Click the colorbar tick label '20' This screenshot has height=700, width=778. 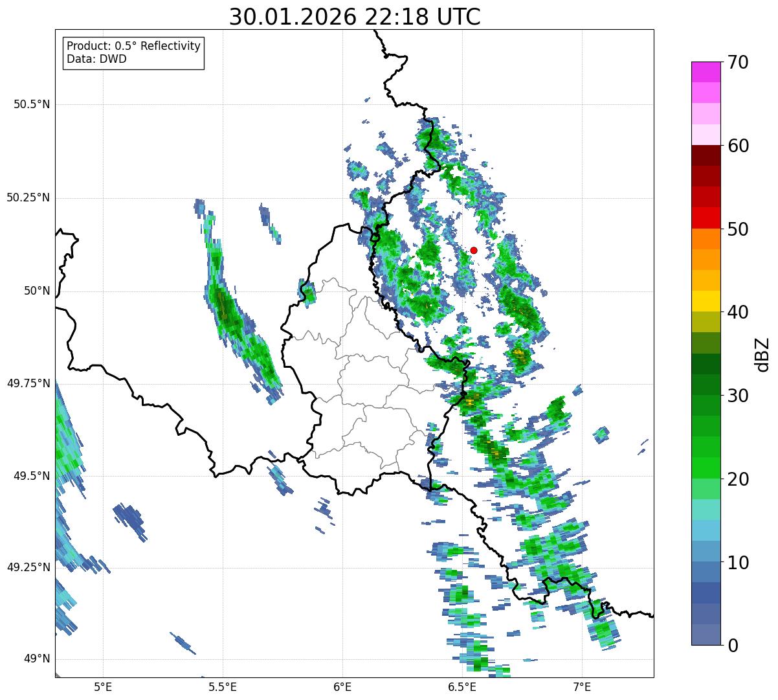point(738,479)
